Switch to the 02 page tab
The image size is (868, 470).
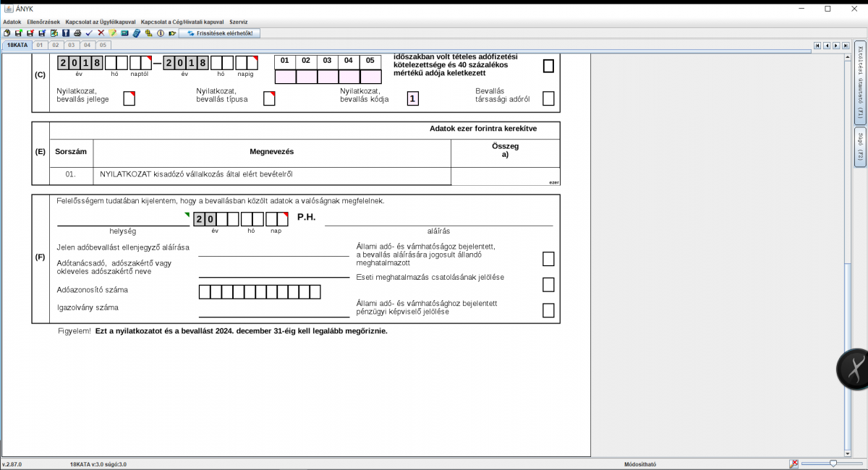click(56, 45)
